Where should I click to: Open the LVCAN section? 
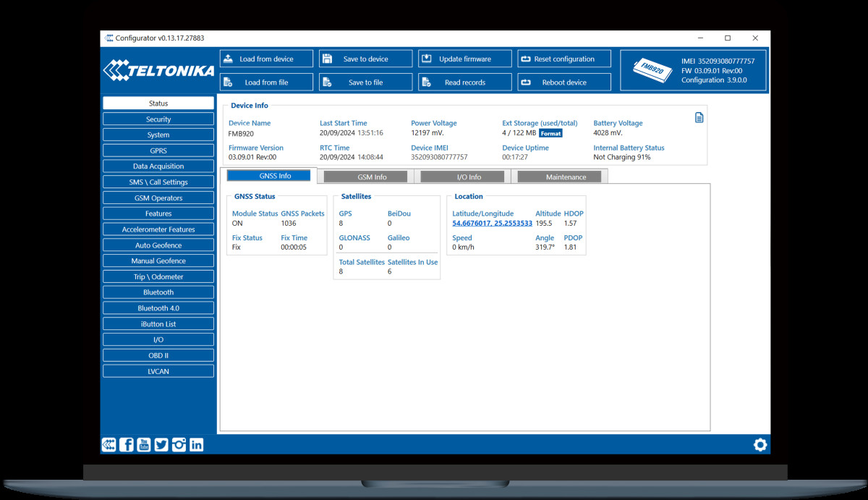[x=158, y=371]
